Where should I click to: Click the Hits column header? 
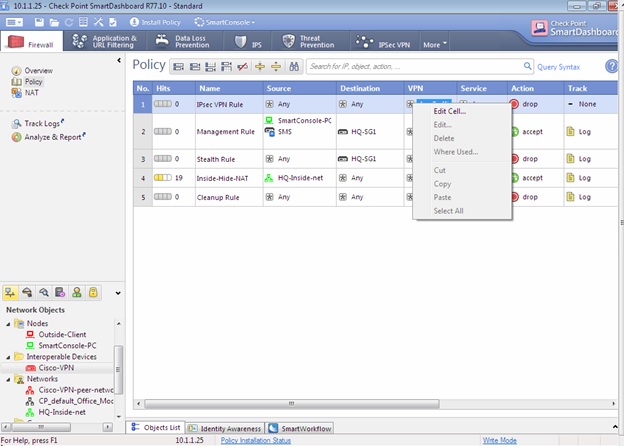tap(174, 88)
